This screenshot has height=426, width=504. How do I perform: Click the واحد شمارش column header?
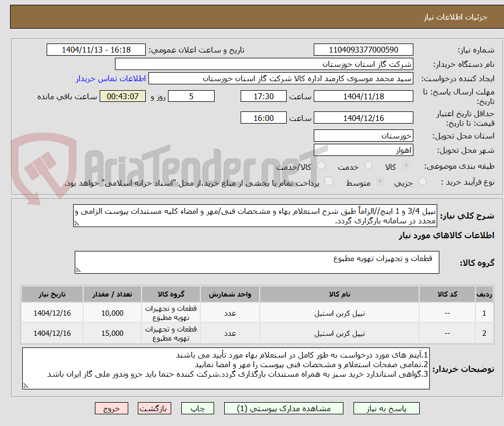[x=230, y=294]
